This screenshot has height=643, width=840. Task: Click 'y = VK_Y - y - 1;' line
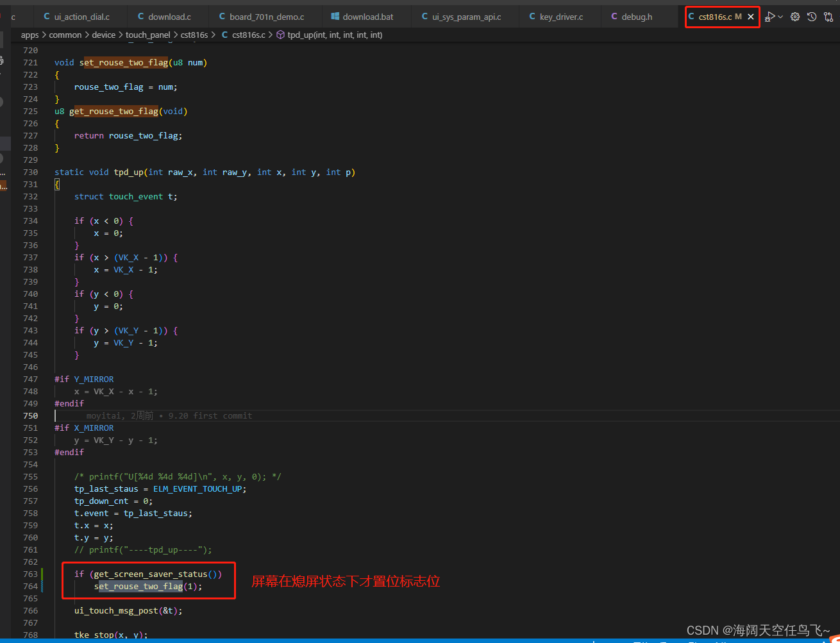coord(116,440)
